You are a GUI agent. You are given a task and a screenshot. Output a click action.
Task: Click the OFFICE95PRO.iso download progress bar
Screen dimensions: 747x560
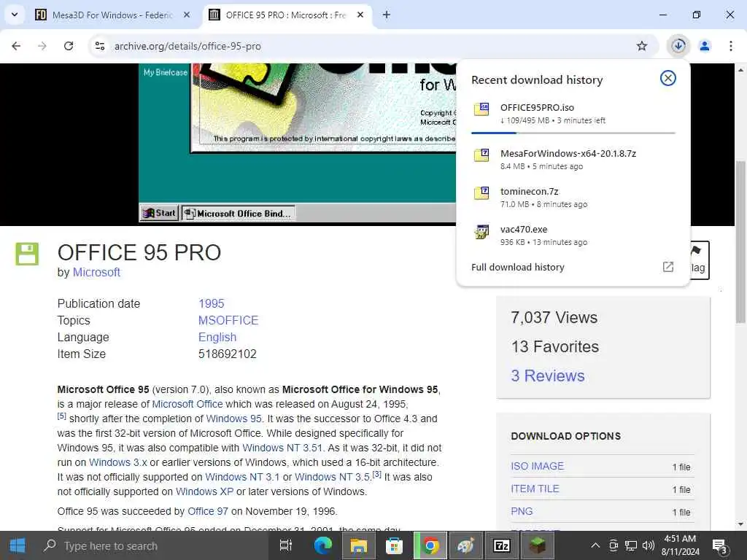[x=573, y=133]
